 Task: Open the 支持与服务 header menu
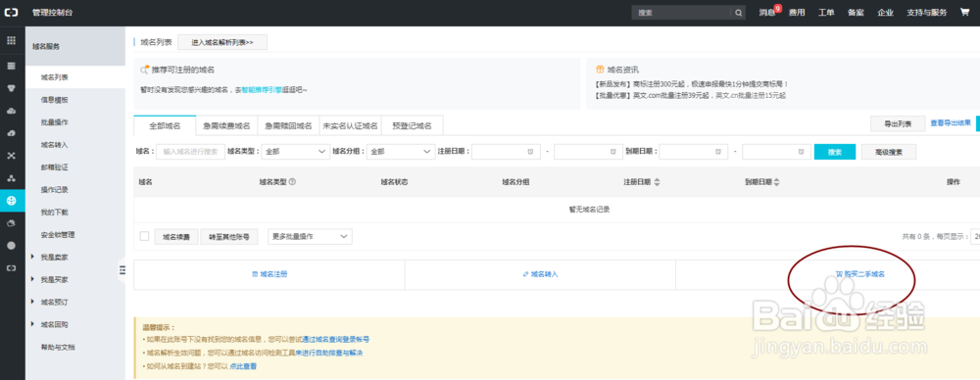point(927,13)
